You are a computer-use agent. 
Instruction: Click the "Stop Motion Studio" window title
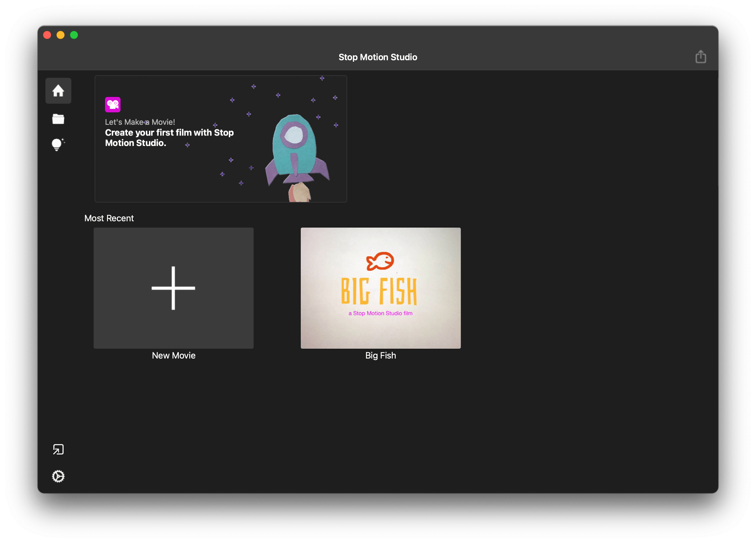pos(378,57)
